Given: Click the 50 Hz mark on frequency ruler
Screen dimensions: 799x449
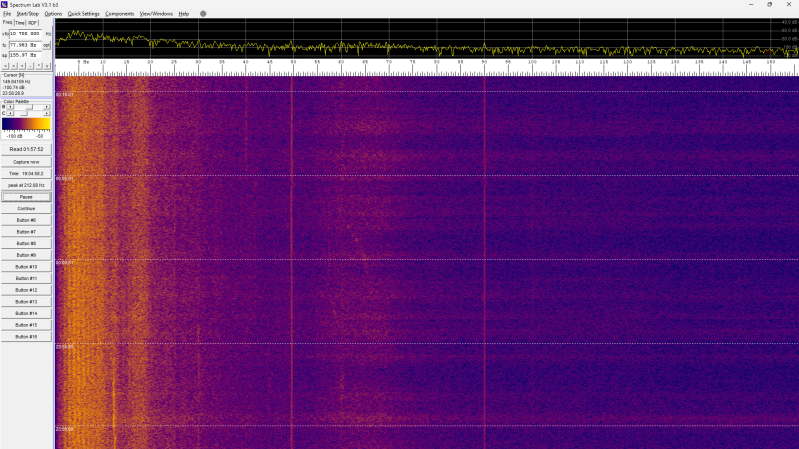Looking at the screenshot, I should [294, 62].
